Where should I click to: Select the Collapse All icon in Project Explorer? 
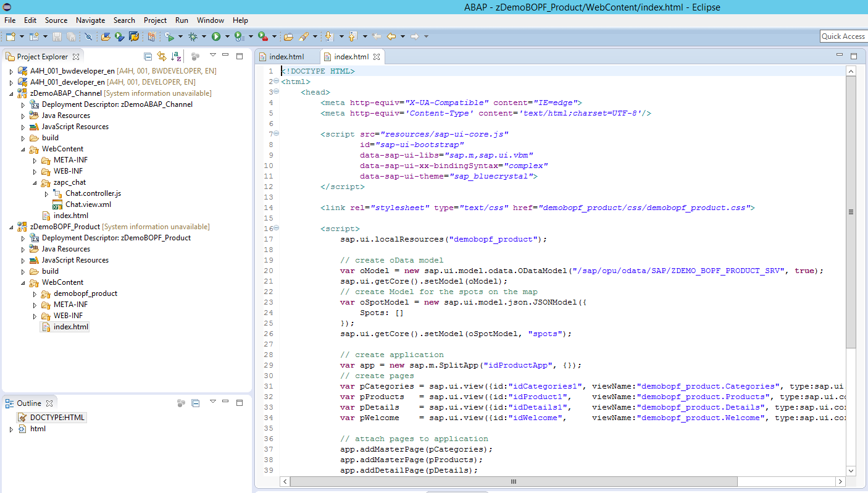point(148,57)
